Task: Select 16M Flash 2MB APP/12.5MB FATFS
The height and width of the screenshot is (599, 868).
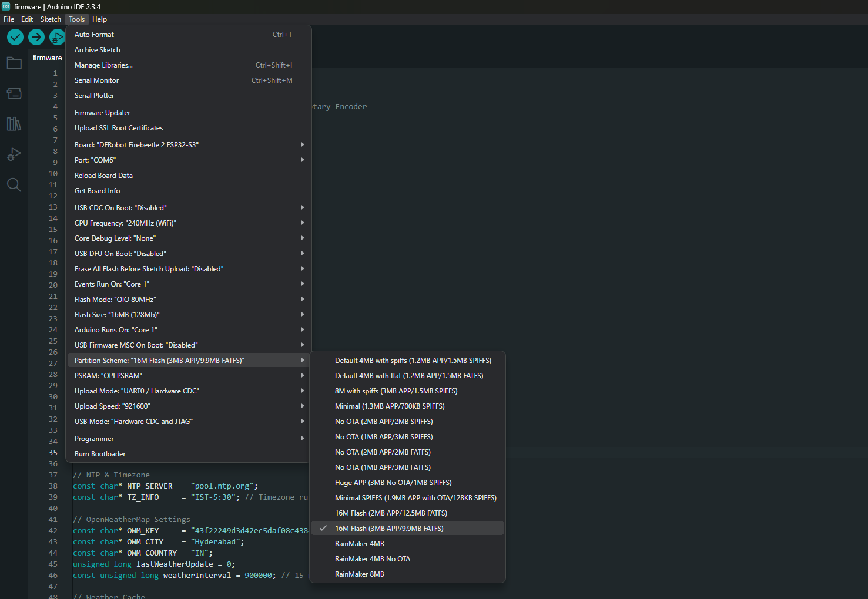Action: (x=408, y=513)
